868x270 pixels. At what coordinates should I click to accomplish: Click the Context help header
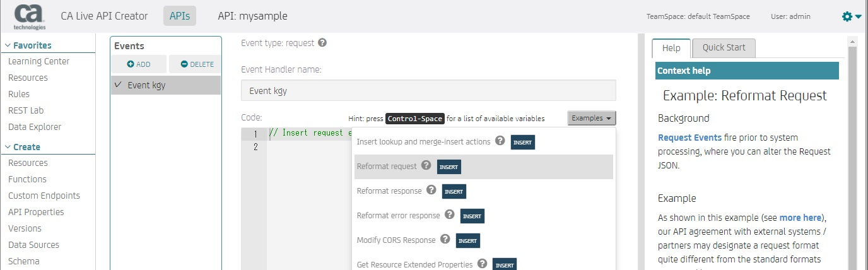coord(748,71)
